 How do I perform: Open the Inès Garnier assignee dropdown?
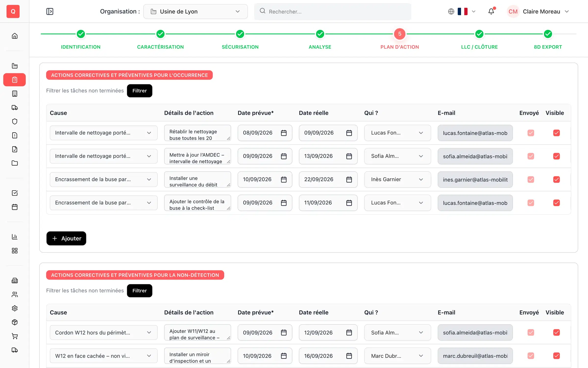pos(397,179)
